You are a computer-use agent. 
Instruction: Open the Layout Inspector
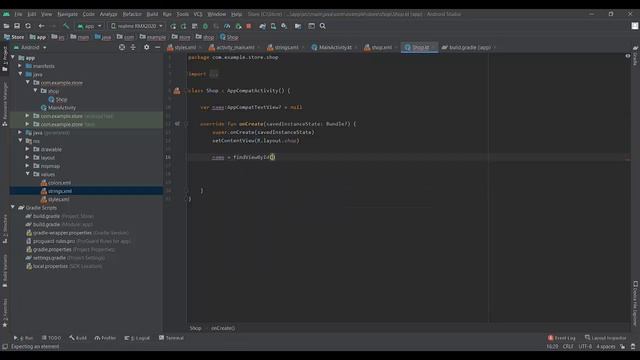(x=605, y=338)
